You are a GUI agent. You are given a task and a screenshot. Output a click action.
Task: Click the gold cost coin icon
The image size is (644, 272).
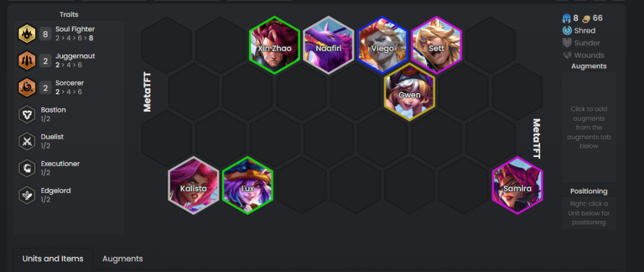point(587,18)
